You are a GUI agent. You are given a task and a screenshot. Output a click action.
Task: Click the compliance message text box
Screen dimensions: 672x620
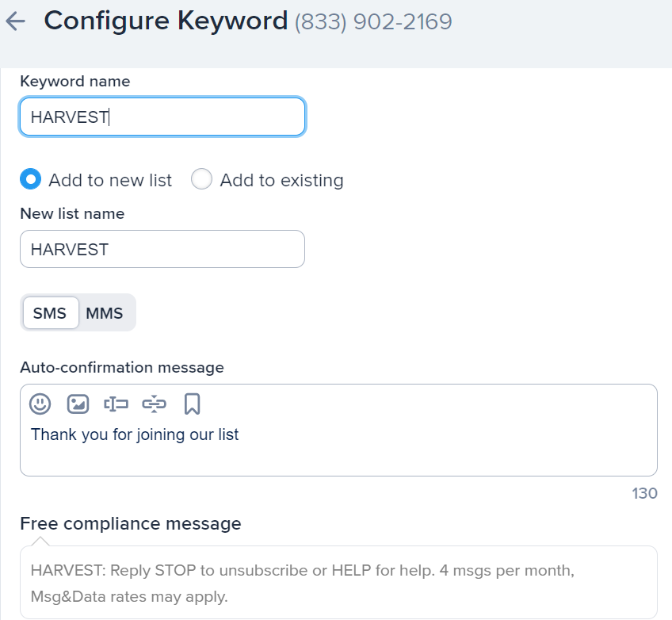pyautogui.click(x=338, y=583)
